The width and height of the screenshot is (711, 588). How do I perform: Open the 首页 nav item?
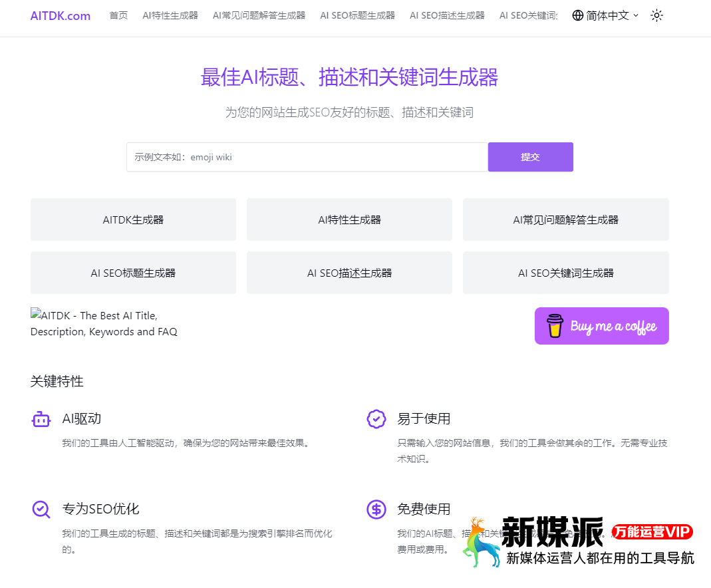click(118, 15)
